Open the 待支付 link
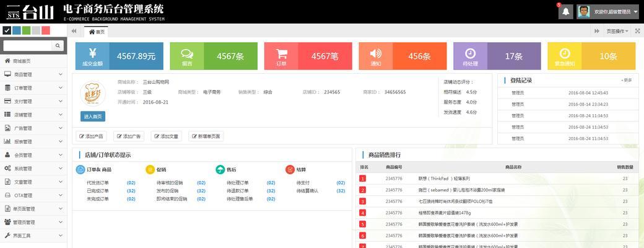The height and width of the screenshot is (248, 644). (x=303, y=183)
